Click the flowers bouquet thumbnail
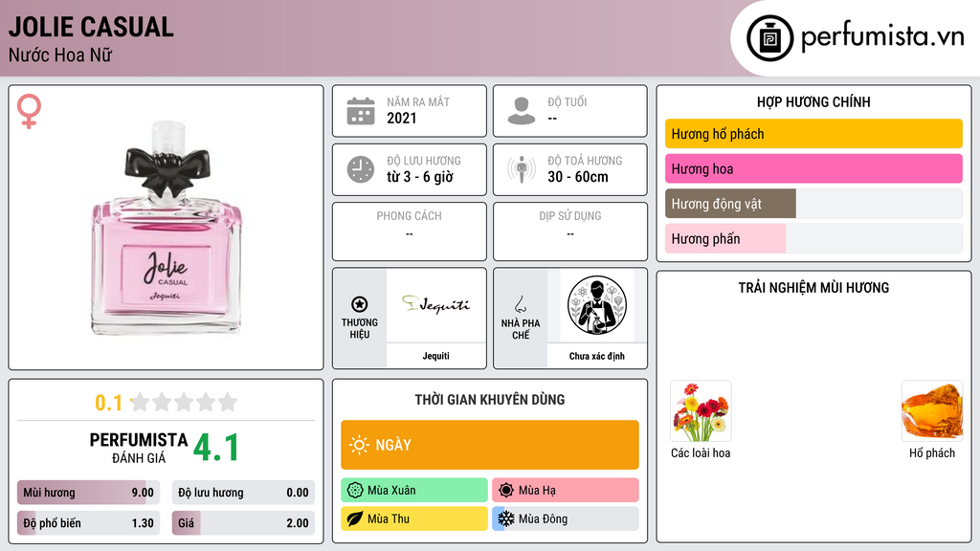Image resolution: width=980 pixels, height=551 pixels. click(x=701, y=411)
